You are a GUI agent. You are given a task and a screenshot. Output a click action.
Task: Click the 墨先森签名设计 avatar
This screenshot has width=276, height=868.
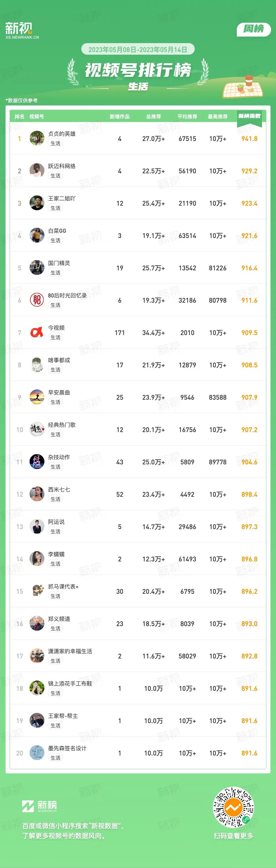[37, 753]
